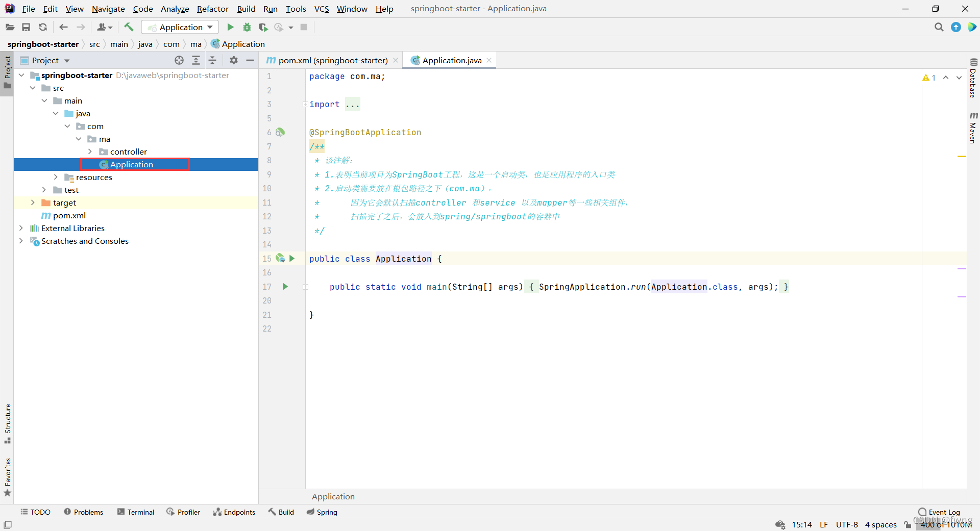Click the Reload/Synchronize toolbar icon
This screenshot has width=980, height=531.
pyautogui.click(x=43, y=27)
